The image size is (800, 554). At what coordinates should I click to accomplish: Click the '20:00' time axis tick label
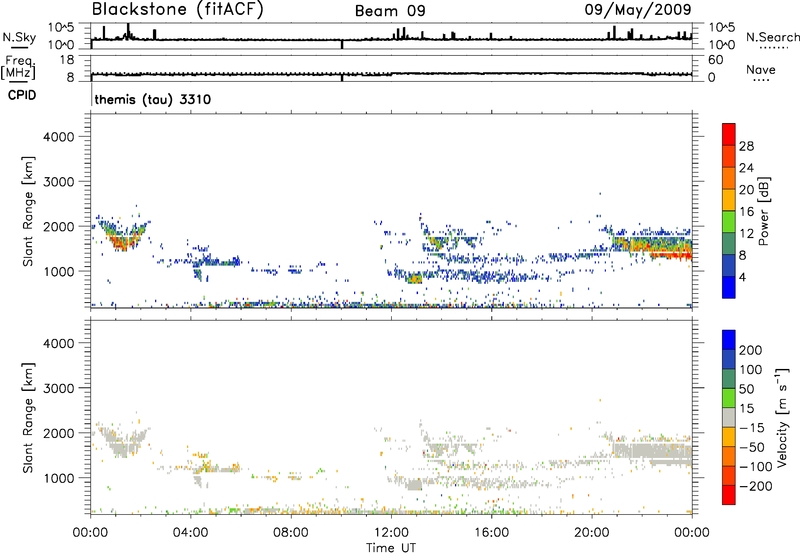tap(591, 533)
